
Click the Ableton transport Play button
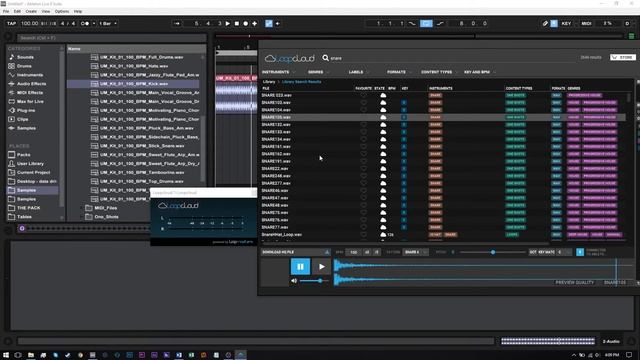228,24
